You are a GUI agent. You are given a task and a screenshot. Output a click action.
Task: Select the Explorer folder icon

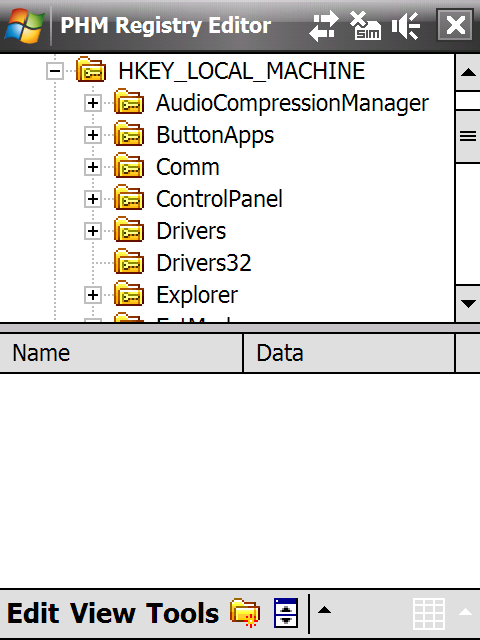click(x=129, y=293)
